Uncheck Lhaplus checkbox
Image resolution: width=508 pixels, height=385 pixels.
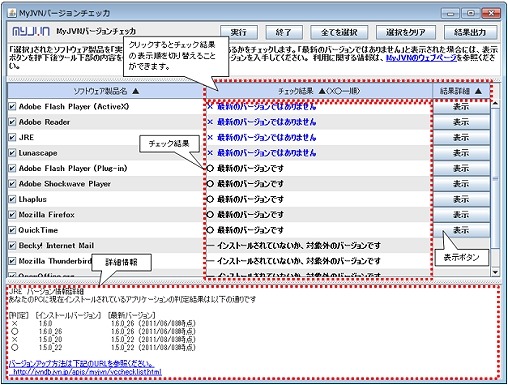tap(12, 199)
